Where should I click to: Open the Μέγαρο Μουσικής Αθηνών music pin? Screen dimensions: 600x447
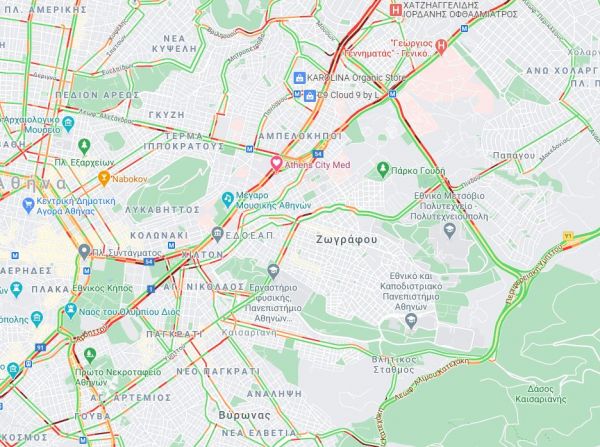[x=228, y=199]
